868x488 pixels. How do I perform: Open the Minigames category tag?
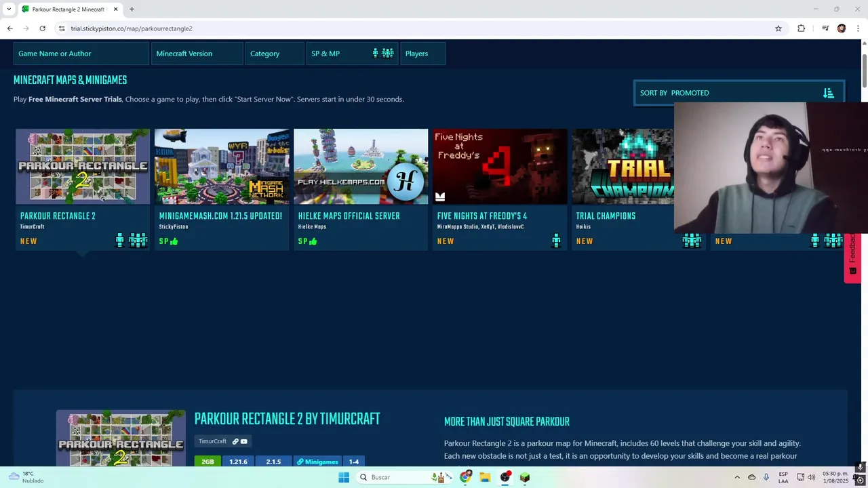(317, 462)
